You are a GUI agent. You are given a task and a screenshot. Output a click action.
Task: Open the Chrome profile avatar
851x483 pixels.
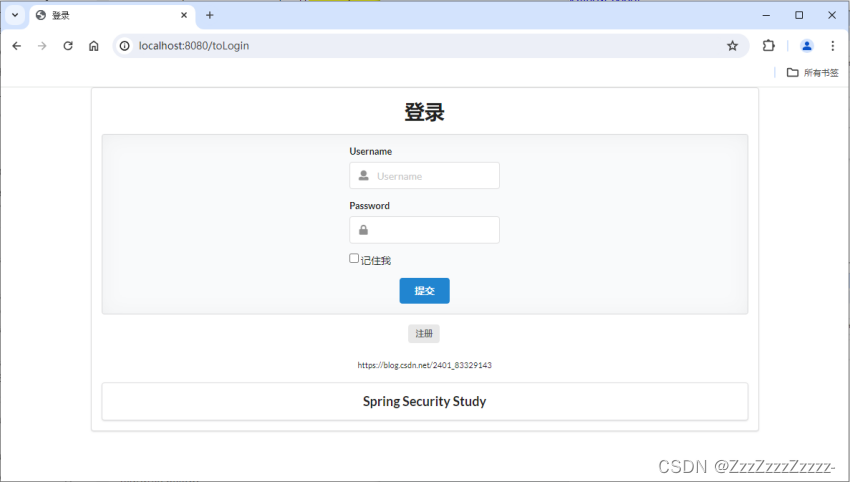tap(806, 46)
